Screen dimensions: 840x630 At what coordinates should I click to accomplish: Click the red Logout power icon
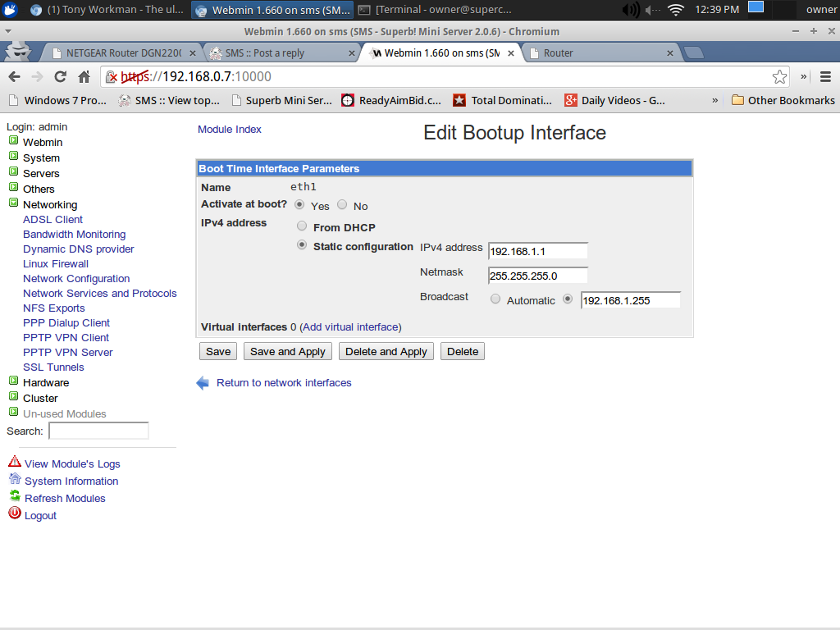click(14, 514)
